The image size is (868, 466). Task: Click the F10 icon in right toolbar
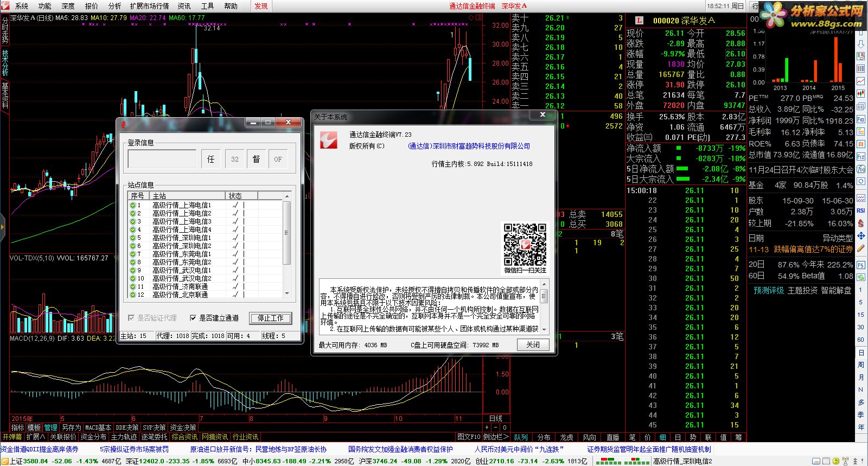(861, 119)
